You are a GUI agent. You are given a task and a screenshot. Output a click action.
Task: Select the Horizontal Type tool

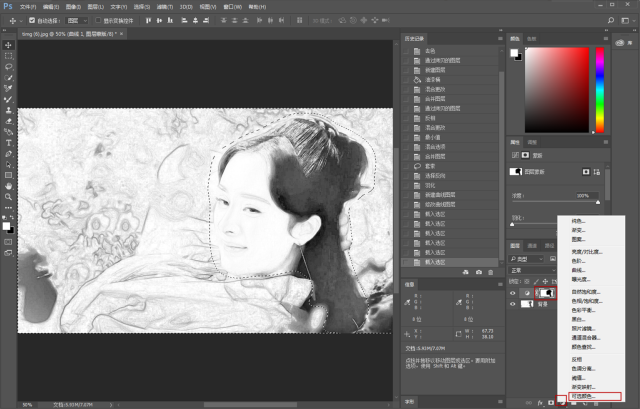[x=8, y=143]
